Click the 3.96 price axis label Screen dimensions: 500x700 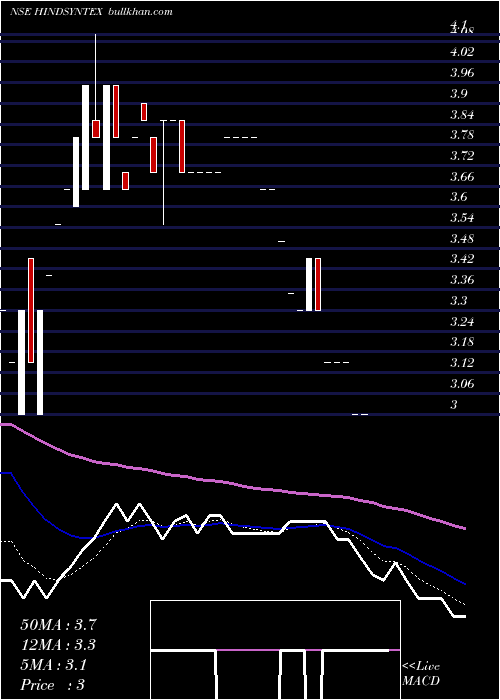pyautogui.click(x=462, y=73)
